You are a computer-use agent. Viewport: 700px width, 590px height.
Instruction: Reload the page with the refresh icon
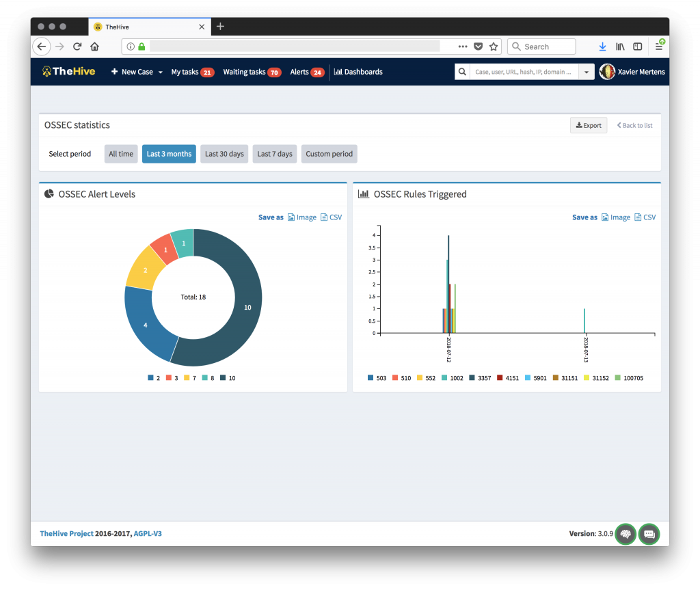pyautogui.click(x=77, y=46)
